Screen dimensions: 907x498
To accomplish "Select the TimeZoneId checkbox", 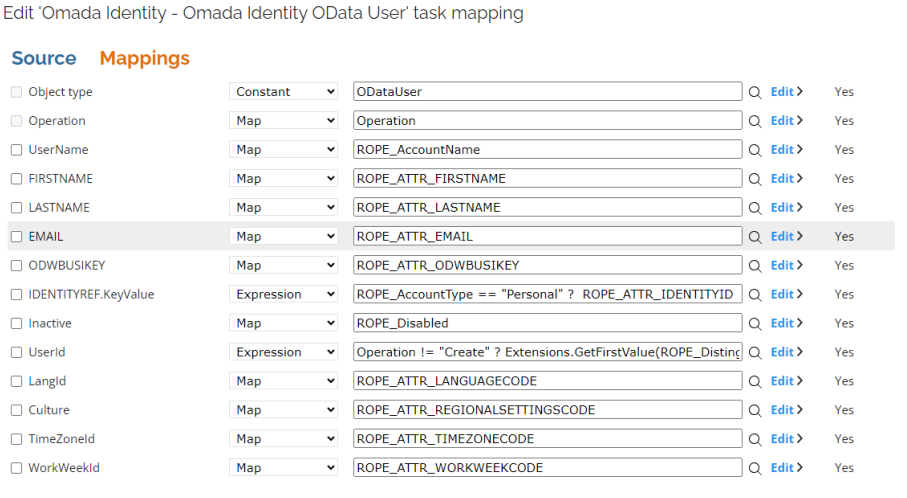I will click(x=17, y=439).
